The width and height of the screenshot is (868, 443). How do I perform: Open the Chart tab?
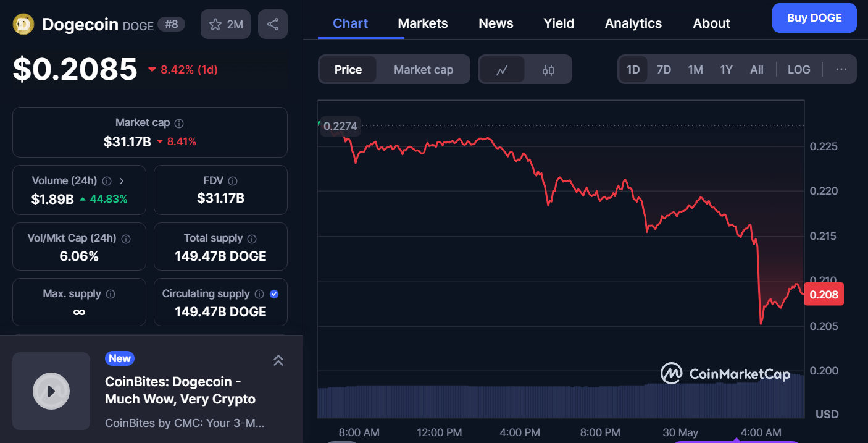coord(350,23)
